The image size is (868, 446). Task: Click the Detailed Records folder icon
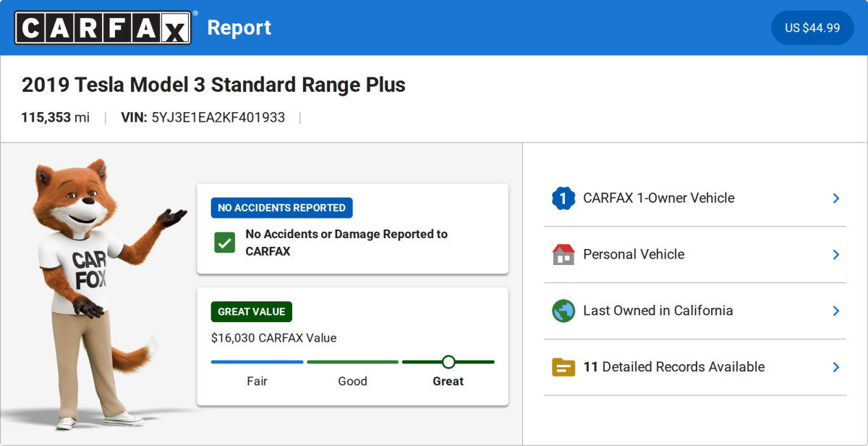(x=563, y=367)
